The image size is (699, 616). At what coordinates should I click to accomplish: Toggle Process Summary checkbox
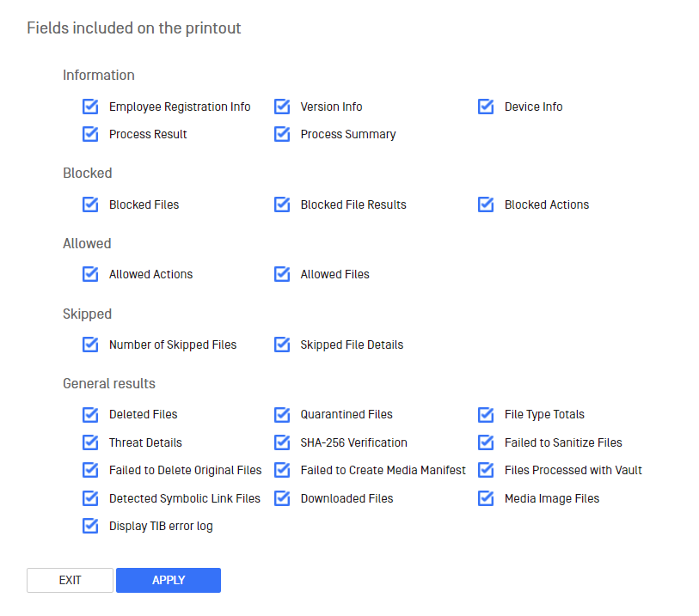(x=282, y=134)
